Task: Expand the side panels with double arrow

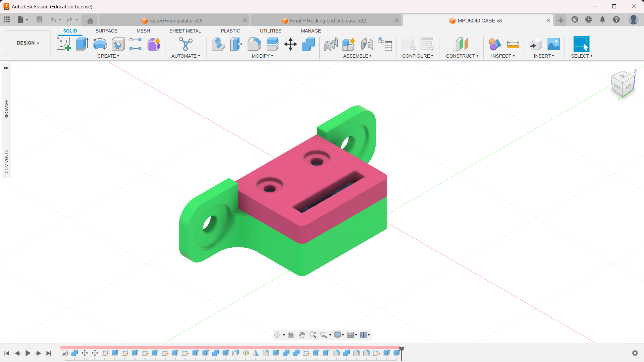Action: click(6, 68)
